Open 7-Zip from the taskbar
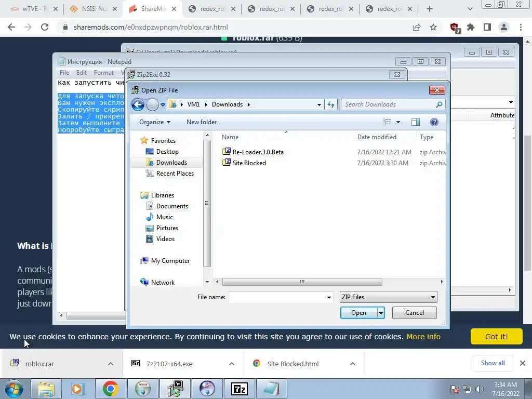 click(x=239, y=389)
